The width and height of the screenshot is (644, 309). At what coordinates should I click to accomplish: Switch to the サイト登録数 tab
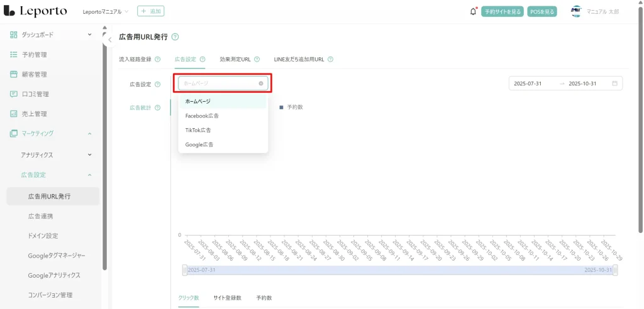pos(227,298)
